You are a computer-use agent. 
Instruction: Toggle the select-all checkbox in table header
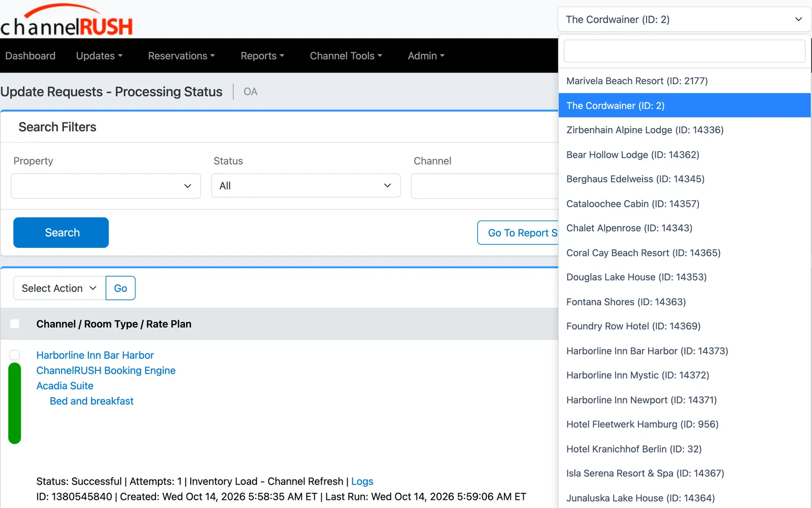click(15, 324)
